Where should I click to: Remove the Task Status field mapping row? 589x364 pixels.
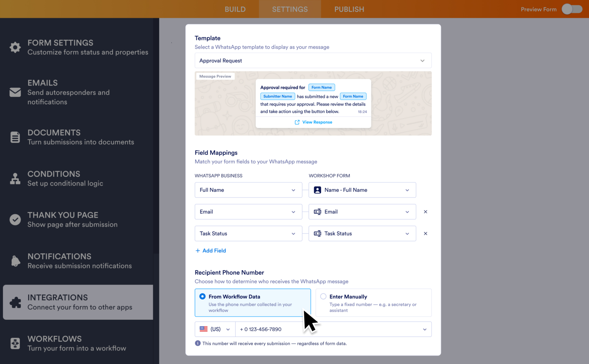(425, 233)
